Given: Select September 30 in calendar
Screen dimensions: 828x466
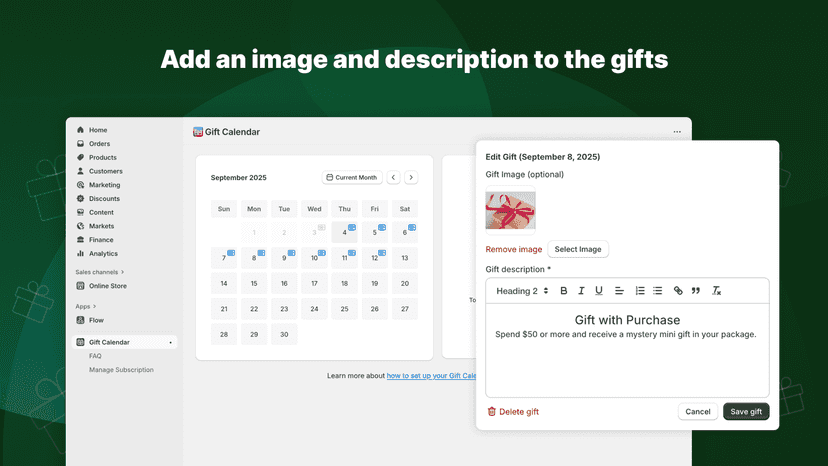Looking at the screenshot, I should coord(284,334).
